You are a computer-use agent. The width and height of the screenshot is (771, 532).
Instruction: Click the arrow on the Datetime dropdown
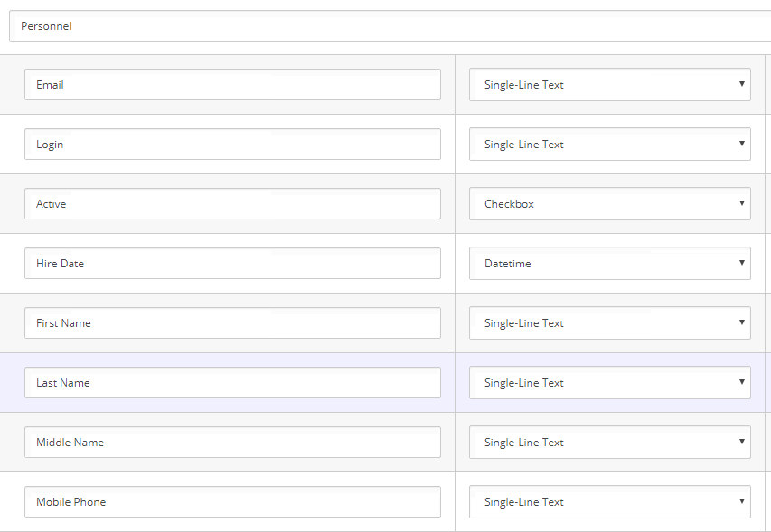pyautogui.click(x=741, y=263)
